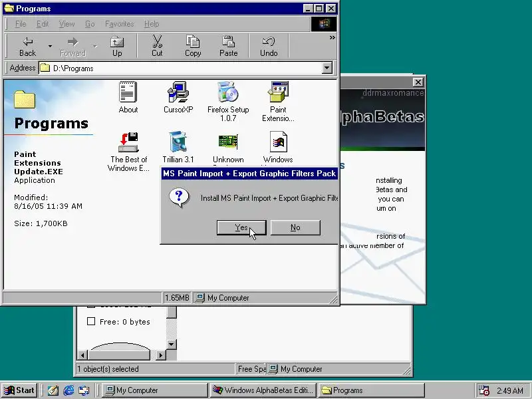Click Yes to install filters pack
532x399 pixels.
tap(241, 227)
